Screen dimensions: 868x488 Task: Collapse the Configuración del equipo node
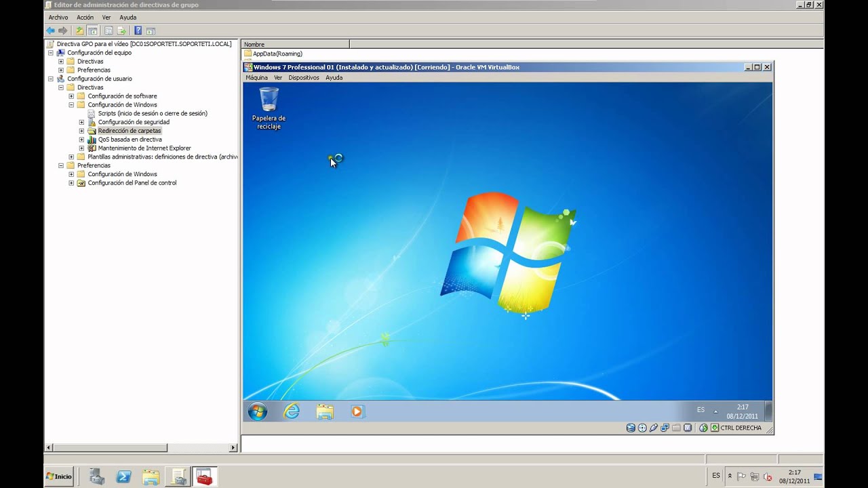click(x=50, y=52)
